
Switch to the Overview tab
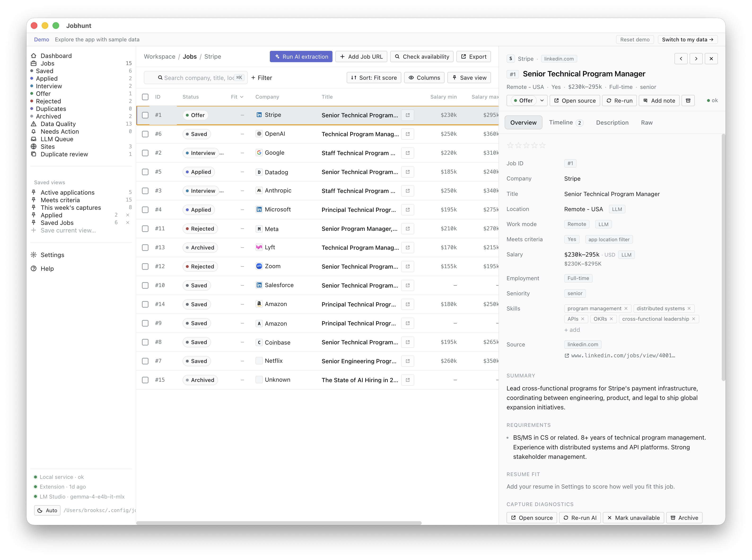tap(523, 123)
